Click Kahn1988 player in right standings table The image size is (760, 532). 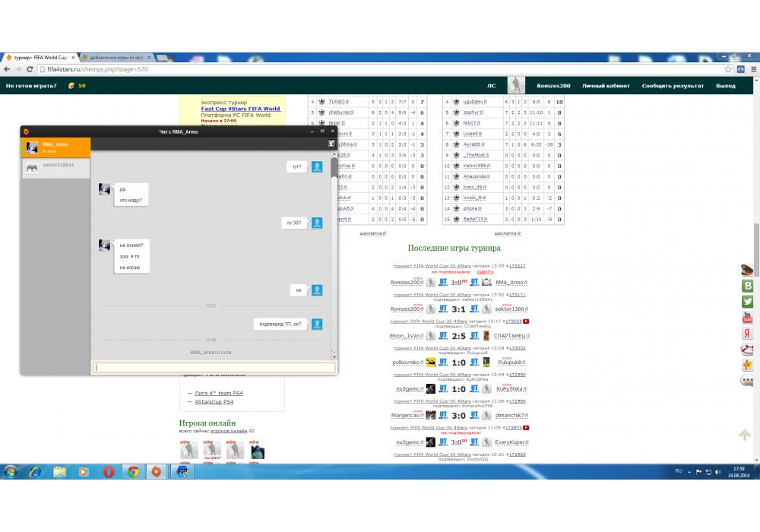tap(476, 166)
